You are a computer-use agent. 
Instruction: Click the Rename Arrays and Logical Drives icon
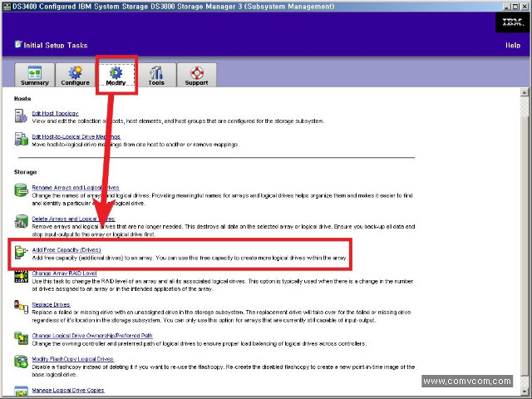pyautogui.click(x=21, y=190)
